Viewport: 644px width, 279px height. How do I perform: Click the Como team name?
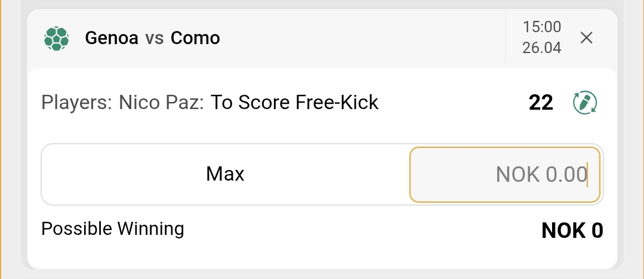195,39
